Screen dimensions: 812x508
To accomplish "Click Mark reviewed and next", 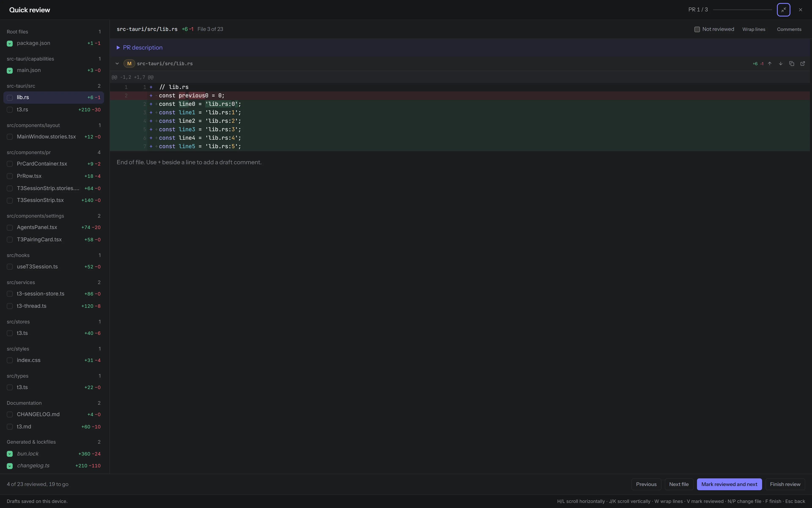I will 729,484.
